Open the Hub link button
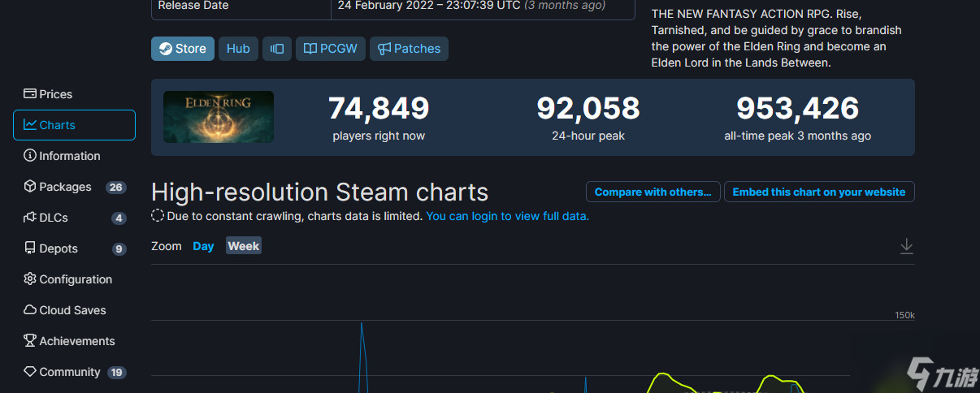Viewport: 980px width, 393px height. tap(238, 49)
